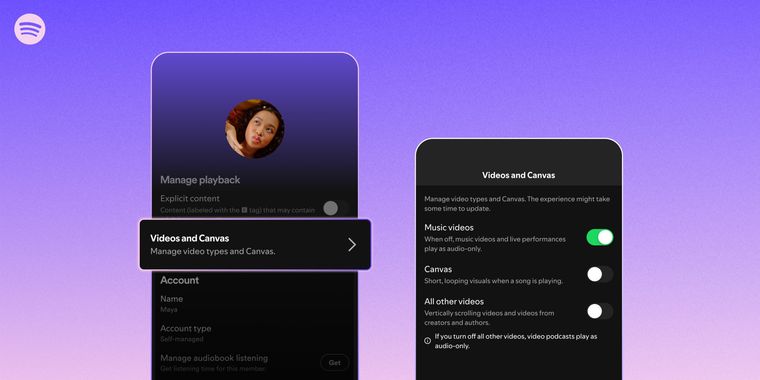
Task: Click the Get button for audiobook listening
Action: pos(334,363)
